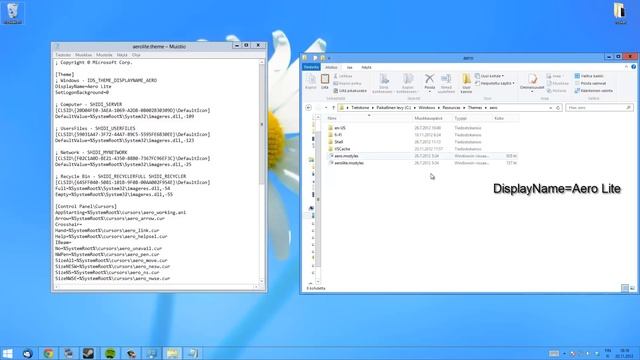Screen dimensions: 640x360
Task: Expand the address bar history dropdown
Action: tap(551, 108)
